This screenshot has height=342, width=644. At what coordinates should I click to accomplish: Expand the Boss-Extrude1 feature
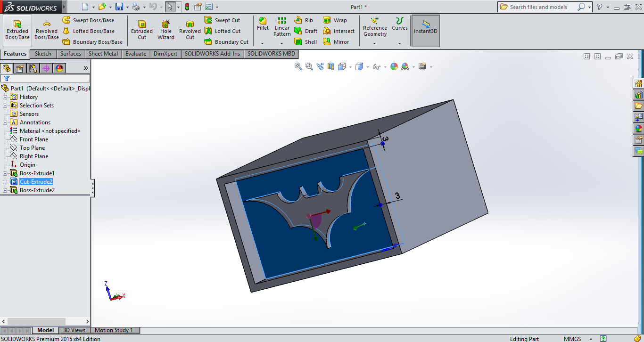pyautogui.click(x=5, y=173)
